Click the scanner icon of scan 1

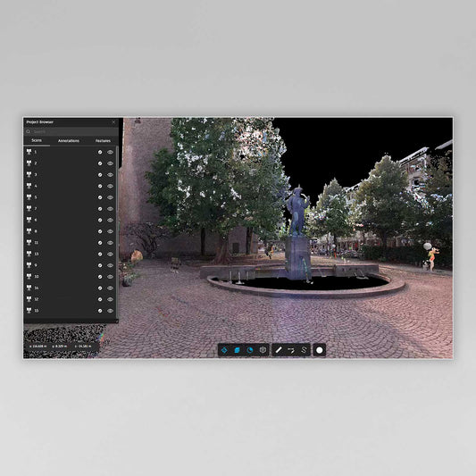tap(29, 152)
